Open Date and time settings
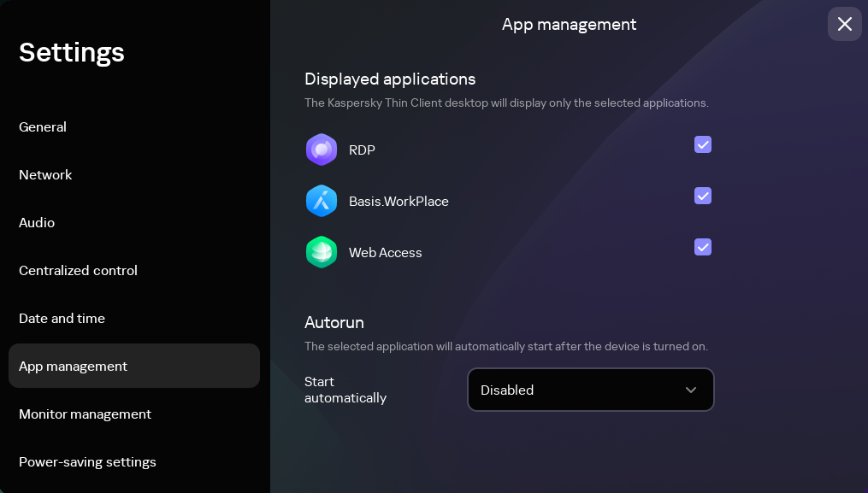 [x=62, y=318]
